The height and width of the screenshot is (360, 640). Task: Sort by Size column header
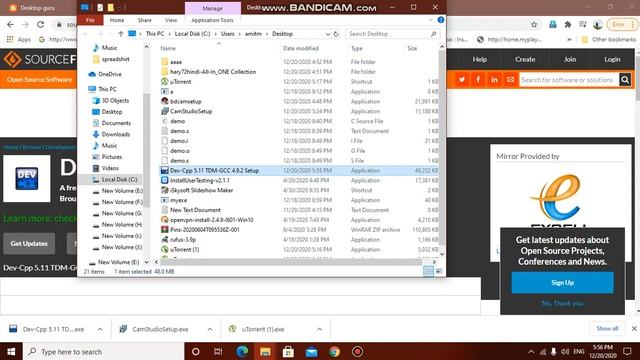(412, 48)
